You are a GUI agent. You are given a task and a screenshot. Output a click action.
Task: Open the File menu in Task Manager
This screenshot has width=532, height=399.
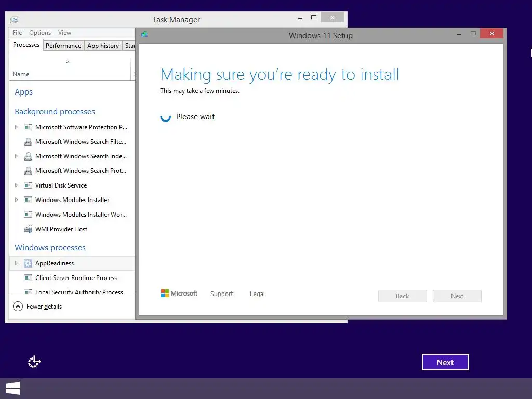[x=17, y=33]
